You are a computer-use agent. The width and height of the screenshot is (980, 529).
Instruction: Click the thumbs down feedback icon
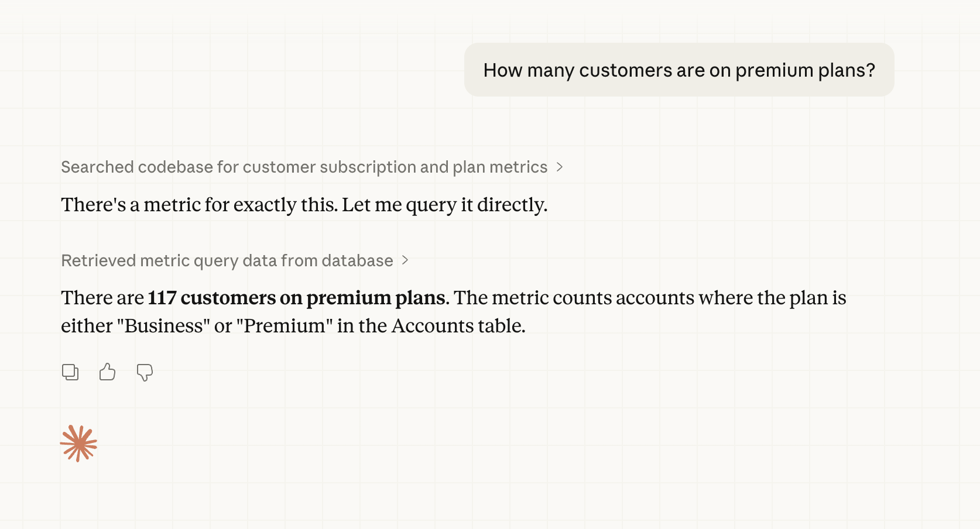[x=145, y=373]
